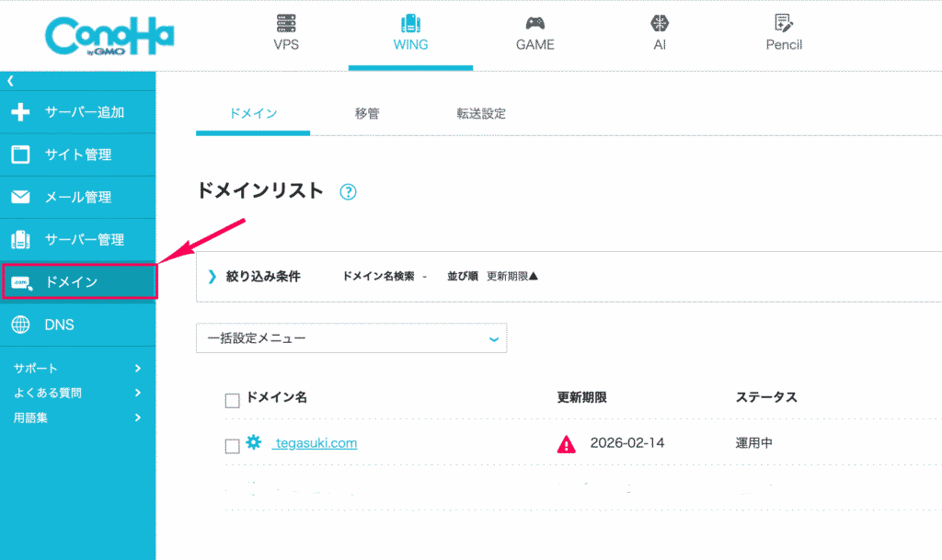Expand the よくある質問 sidebar menu

(77, 393)
